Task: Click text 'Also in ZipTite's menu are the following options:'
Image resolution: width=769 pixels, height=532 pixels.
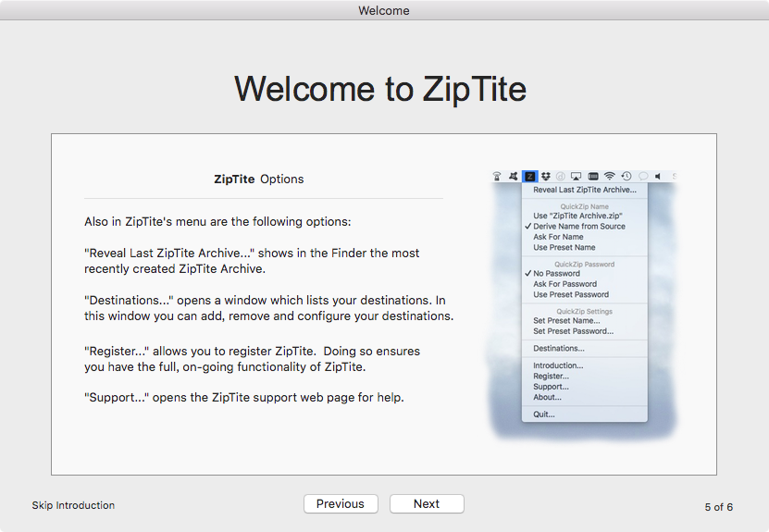Action: click(x=217, y=222)
